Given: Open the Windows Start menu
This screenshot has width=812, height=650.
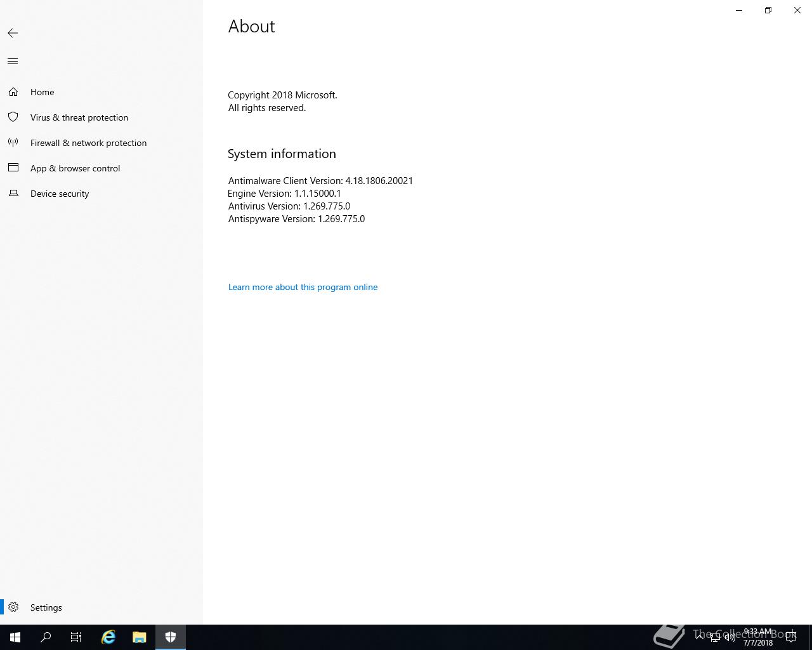Looking at the screenshot, I should [x=15, y=637].
